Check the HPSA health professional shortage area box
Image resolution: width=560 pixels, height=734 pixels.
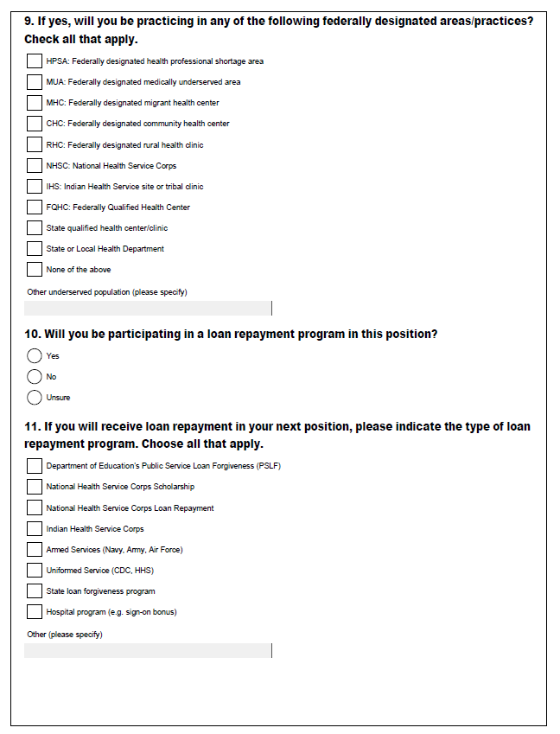(x=34, y=61)
